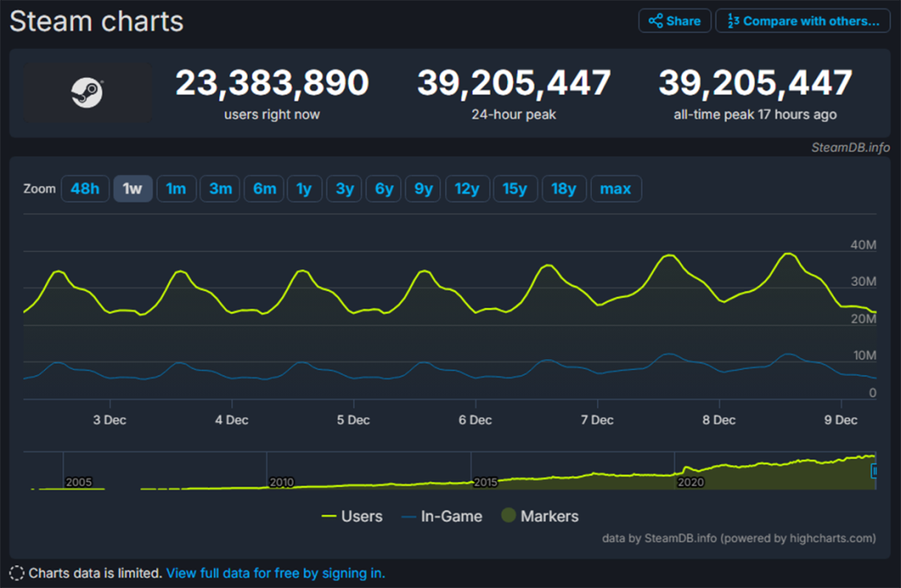This screenshot has height=588, width=901.
Task: Choose the 6y zoom option
Action: (x=384, y=188)
